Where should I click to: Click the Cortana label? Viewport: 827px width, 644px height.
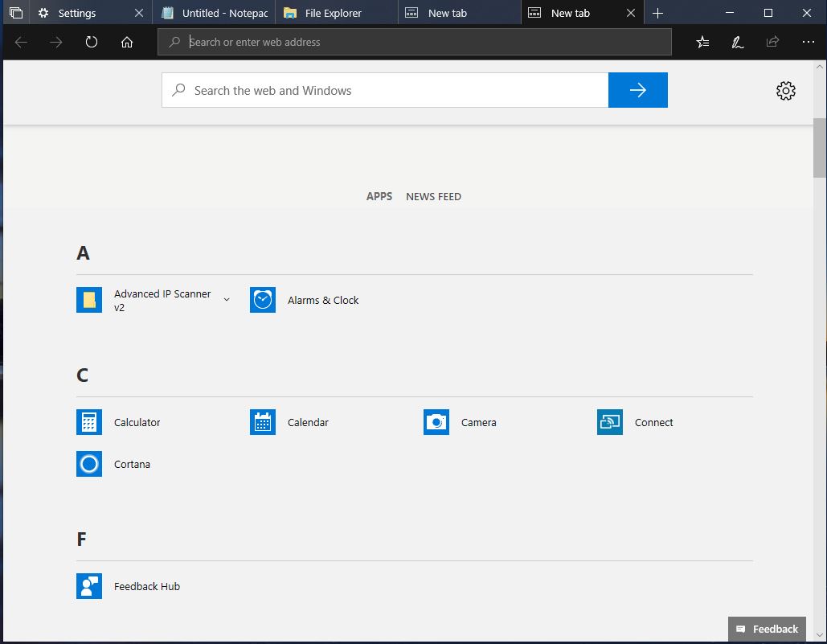coord(132,464)
